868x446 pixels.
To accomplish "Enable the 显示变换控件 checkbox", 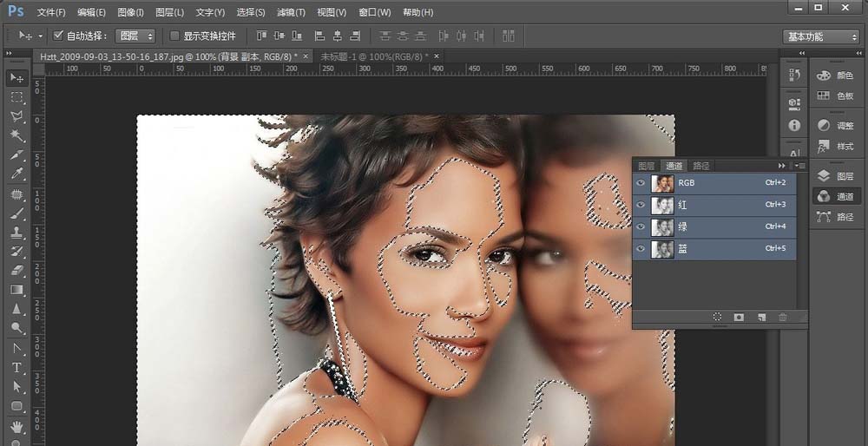I will 174,36.
